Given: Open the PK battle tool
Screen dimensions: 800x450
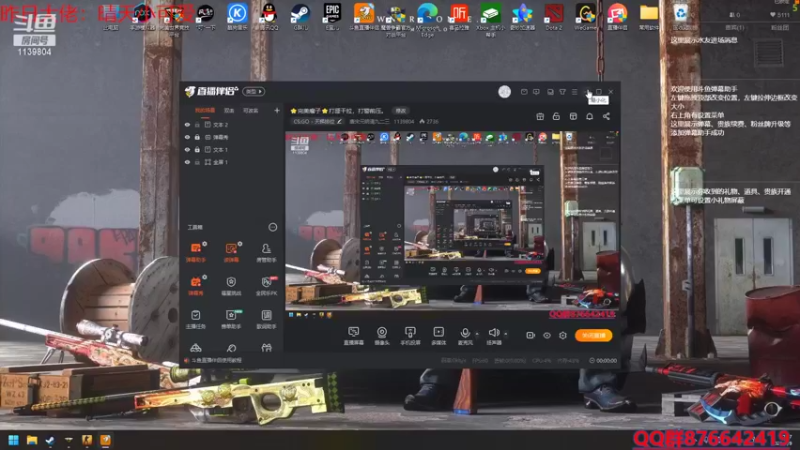Looking at the screenshot, I should point(266,286).
